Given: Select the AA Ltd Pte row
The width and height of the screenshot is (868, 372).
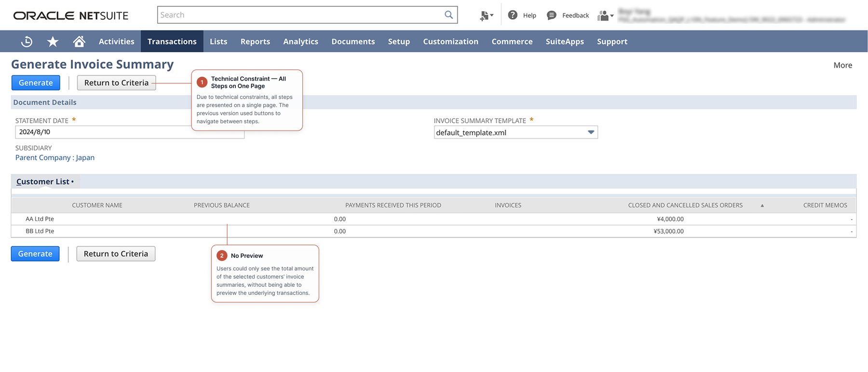Looking at the screenshot, I should coord(434,219).
